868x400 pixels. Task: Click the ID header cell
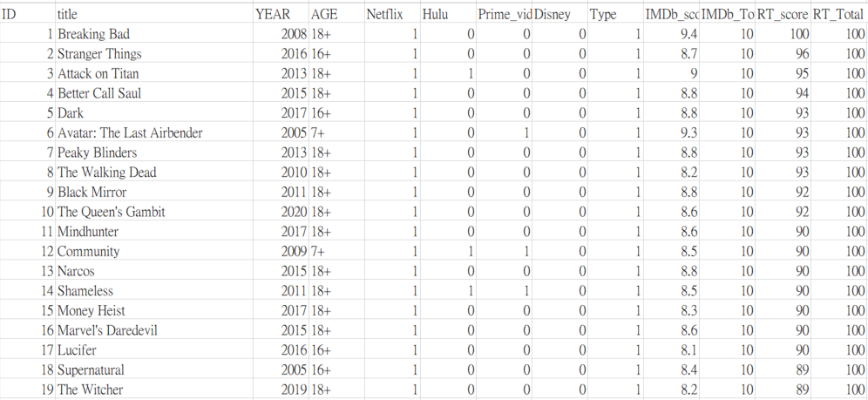click(x=28, y=15)
